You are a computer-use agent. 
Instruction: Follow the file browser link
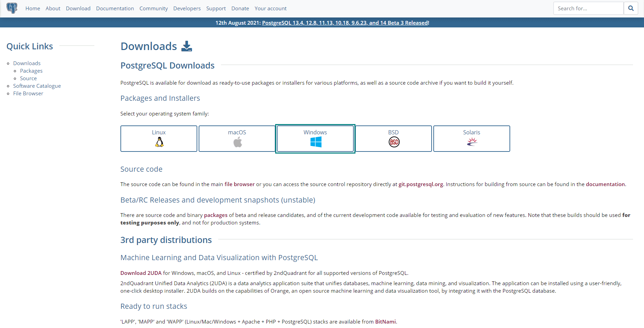pyautogui.click(x=239, y=184)
